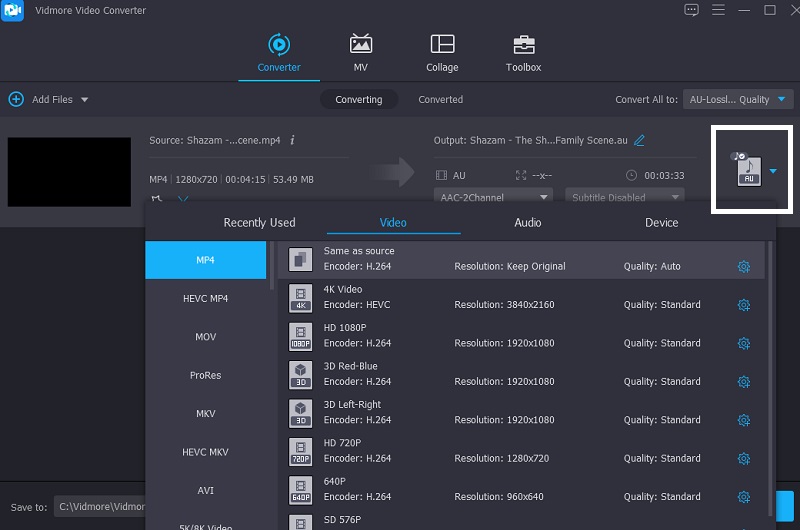
Task: Select the Device format tab
Action: pyautogui.click(x=661, y=223)
